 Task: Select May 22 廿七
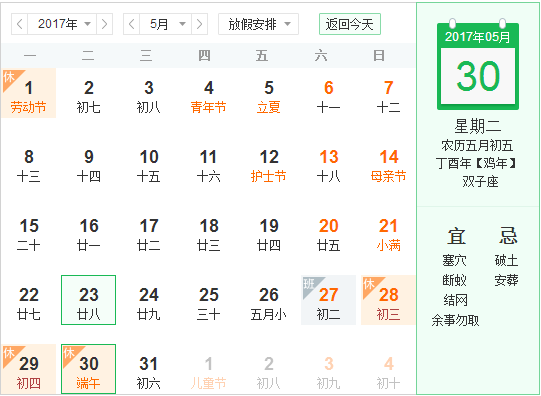(29, 300)
